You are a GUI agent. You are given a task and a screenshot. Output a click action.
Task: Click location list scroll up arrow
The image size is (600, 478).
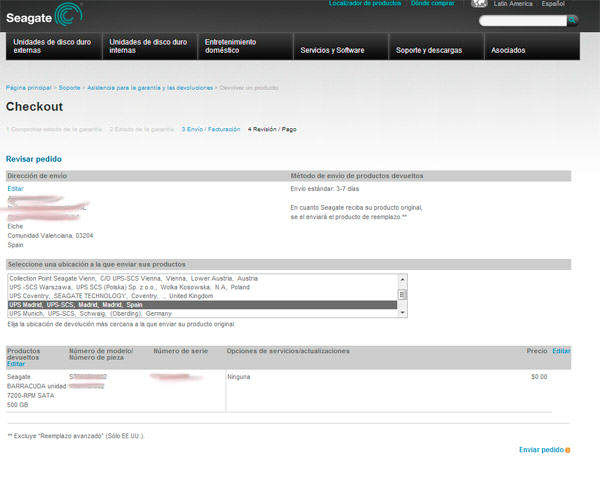pos(402,279)
